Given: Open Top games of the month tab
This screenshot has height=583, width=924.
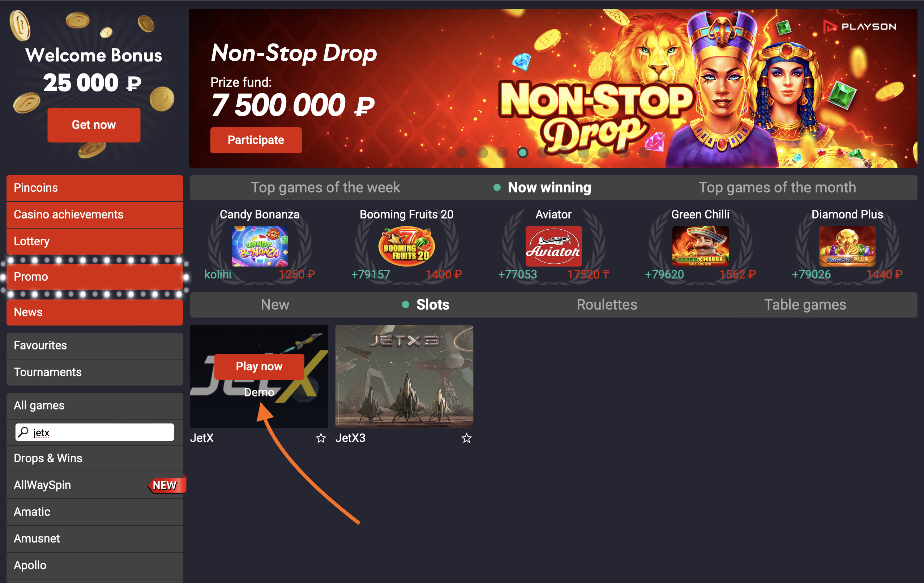Looking at the screenshot, I should (x=777, y=188).
